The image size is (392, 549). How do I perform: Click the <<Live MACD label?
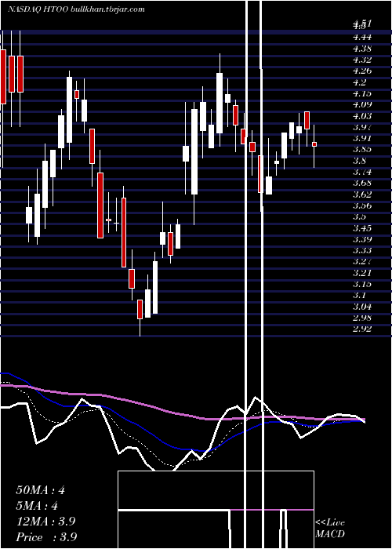point(330,528)
